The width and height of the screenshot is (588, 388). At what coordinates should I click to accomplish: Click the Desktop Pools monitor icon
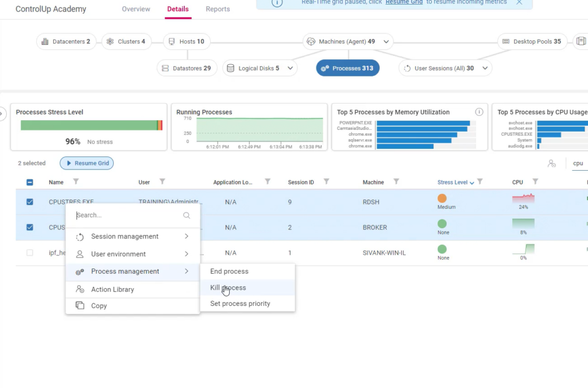coord(505,41)
